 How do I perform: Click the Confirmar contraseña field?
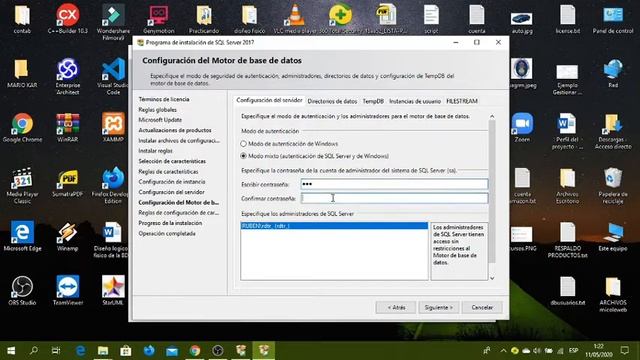(x=394, y=198)
